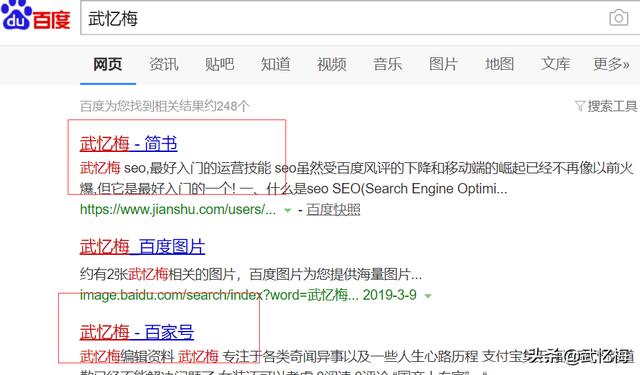Expand arrow next to jianshu URL

[x=288, y=211]
